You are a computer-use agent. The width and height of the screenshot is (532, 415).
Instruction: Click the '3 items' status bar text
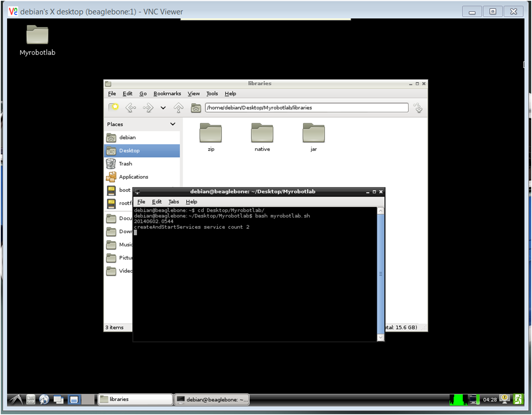click(x=114, y=327)
